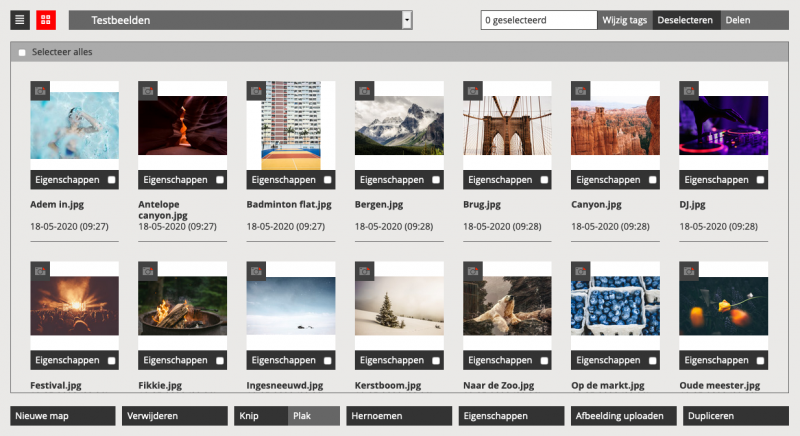Viewport: 800px width, 436px height.
Task: Switch to list view icon
Action: tap(20, 20)
